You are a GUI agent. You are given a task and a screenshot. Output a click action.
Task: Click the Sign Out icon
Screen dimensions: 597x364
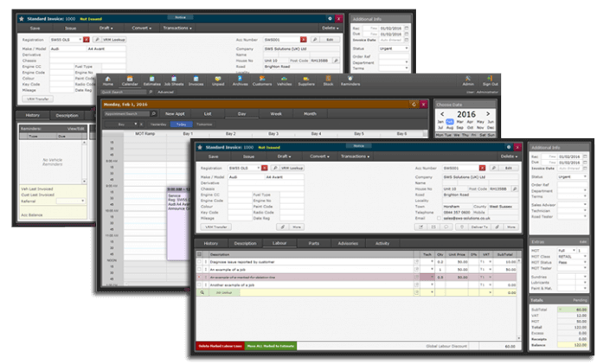[x=490, y=79]
